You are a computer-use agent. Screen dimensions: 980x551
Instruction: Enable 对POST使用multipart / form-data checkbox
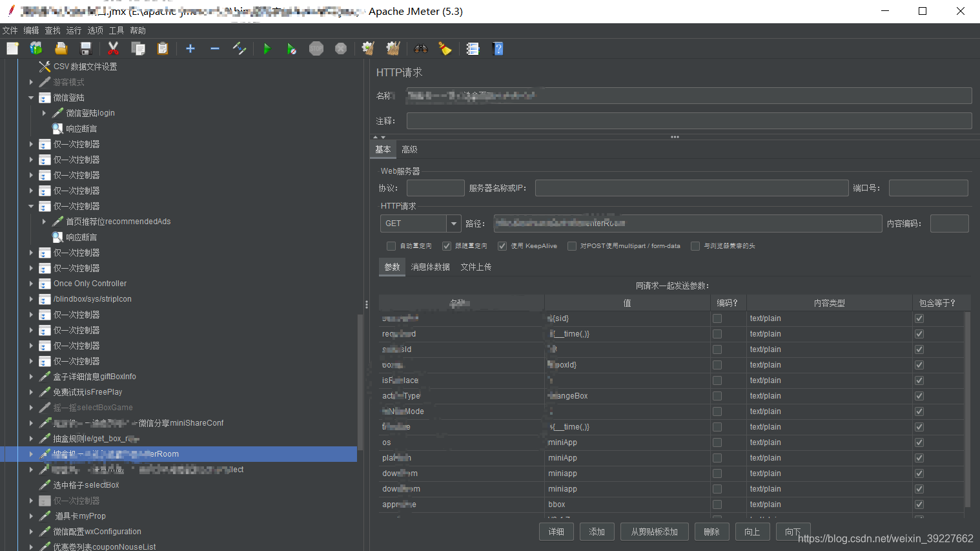pyautogui.click(x=572, y=246)
